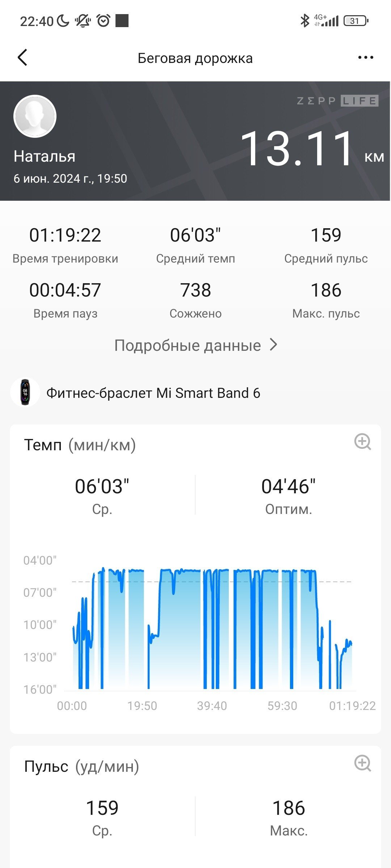Expand Подробные данные chevron arrow
This screenshot has height=868, width=391.
[x=274, y=345]
